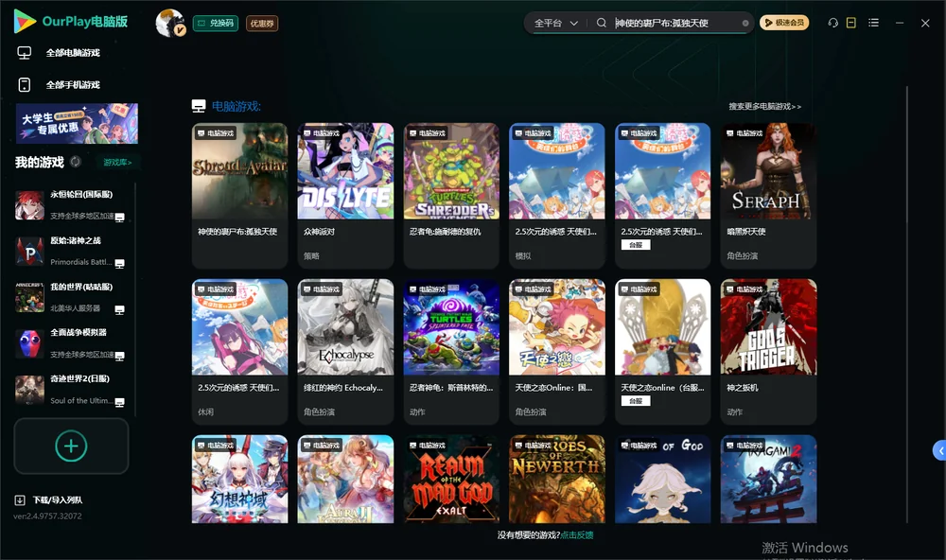Image resolution: width=946 pixels, height=560 pixels.
Task: Open the Echocalypse game card
Action: (345, 352)
